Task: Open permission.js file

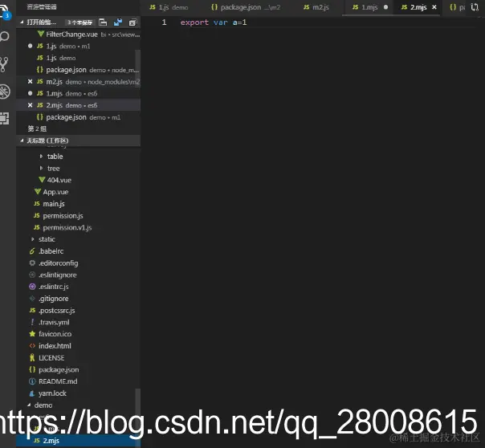Action: pyautogui.click(x=78, y=215)
